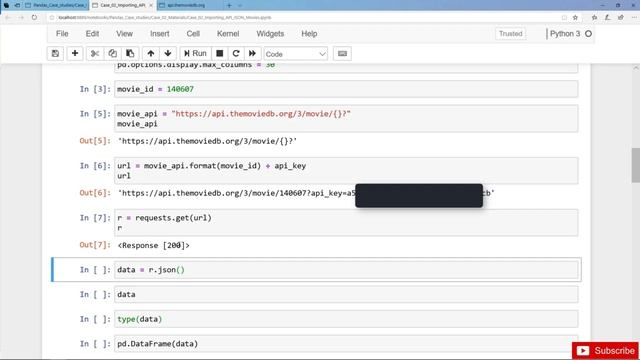
Task: Open a new browser tab with plus
Action: pos(229,5)
